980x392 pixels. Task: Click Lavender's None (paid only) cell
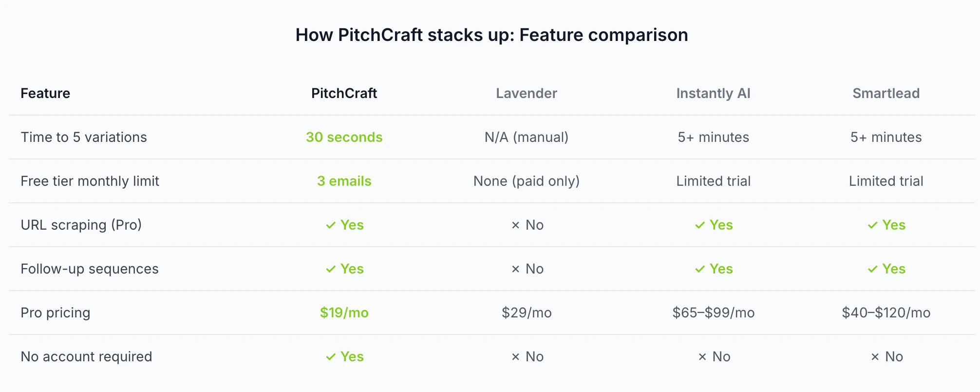point(526,181)
